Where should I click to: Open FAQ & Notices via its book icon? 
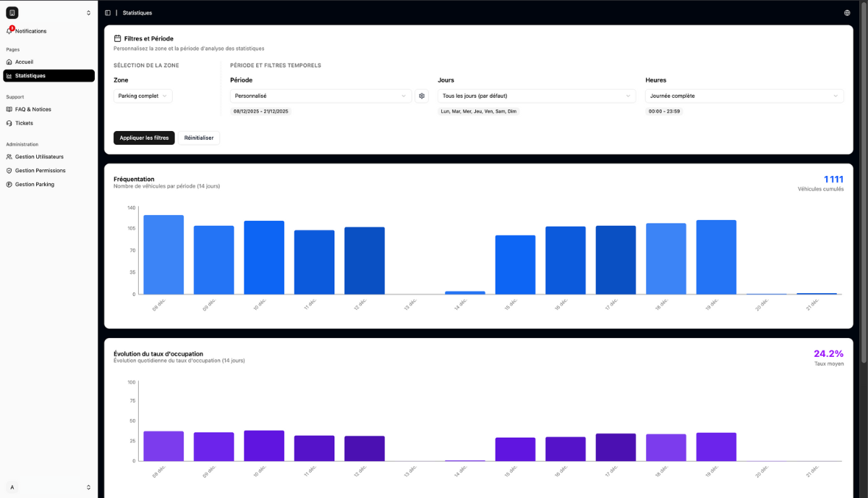(9, 109)
